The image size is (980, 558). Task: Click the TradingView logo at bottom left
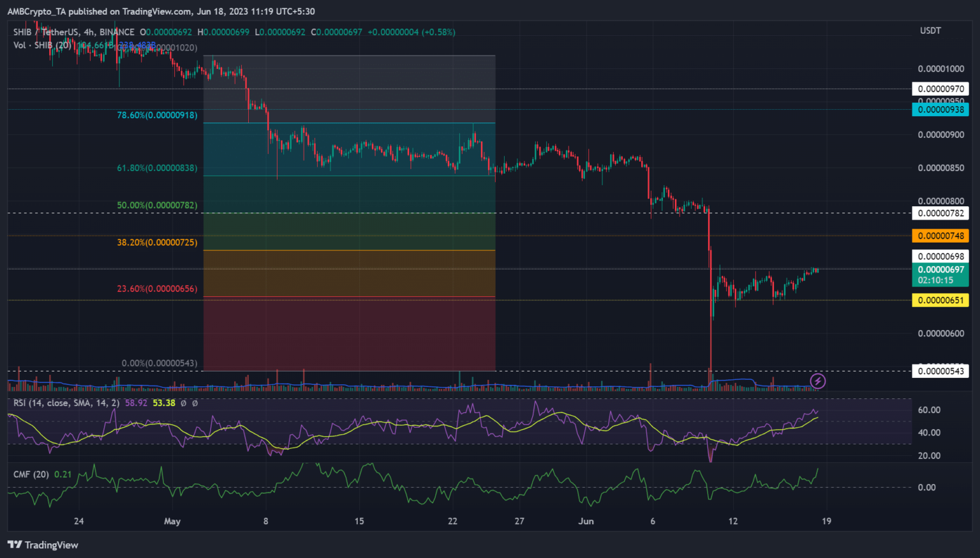tap(43, 545)
